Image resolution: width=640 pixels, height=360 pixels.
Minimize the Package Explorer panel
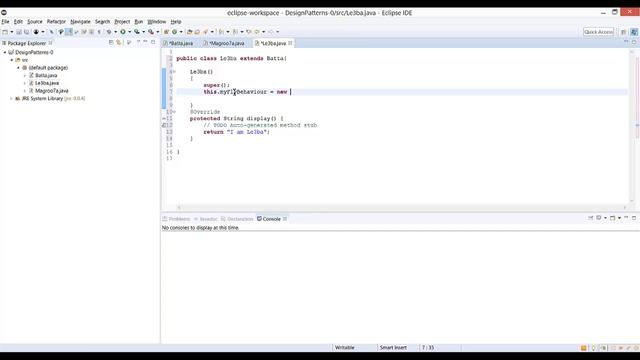coord(145,42)
